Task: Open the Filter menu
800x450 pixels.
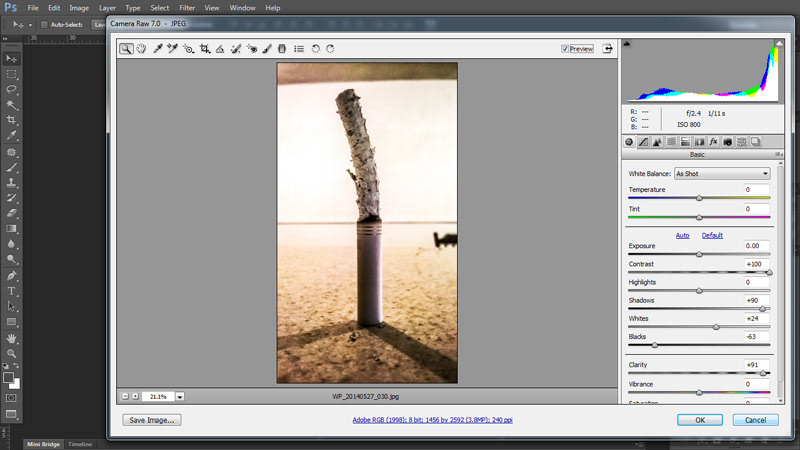Action: tap(187, 8)
